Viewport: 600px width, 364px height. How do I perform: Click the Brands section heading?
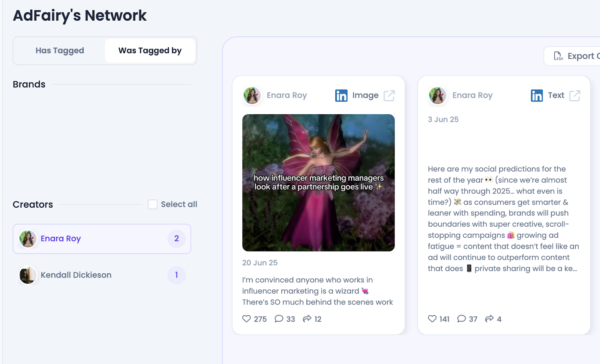pyautogui.click(x=29, y=84)
